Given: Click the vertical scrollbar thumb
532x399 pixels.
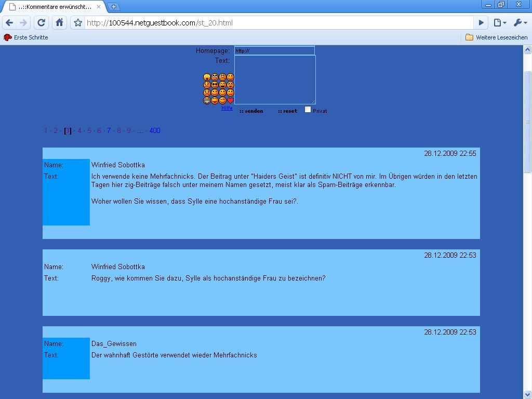Looking at the screenshot, I should [527, 122].
